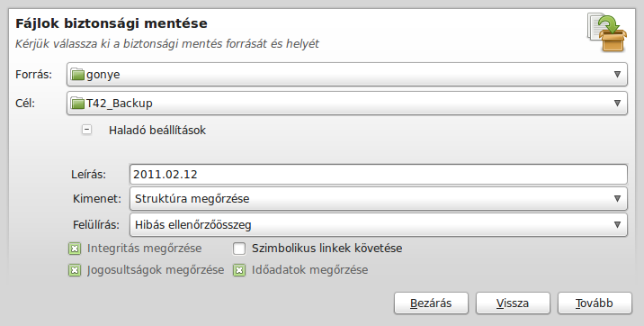Viewport: 644px width, 326px height.
Task: Click the Bezárás button
Action: (431, 303)
